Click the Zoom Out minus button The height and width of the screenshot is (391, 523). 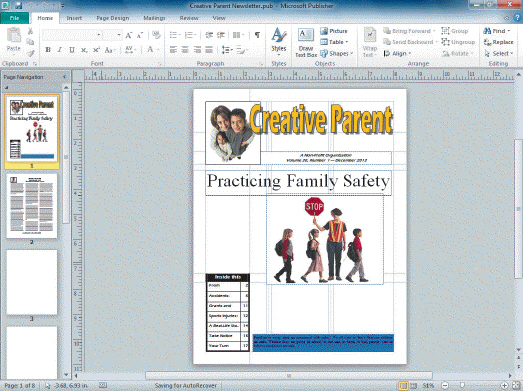coord(445,386)
